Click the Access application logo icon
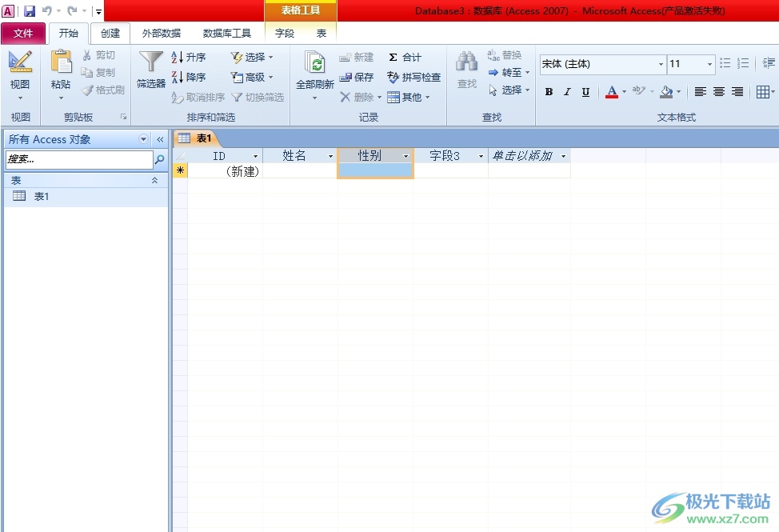 click(8, 10)
